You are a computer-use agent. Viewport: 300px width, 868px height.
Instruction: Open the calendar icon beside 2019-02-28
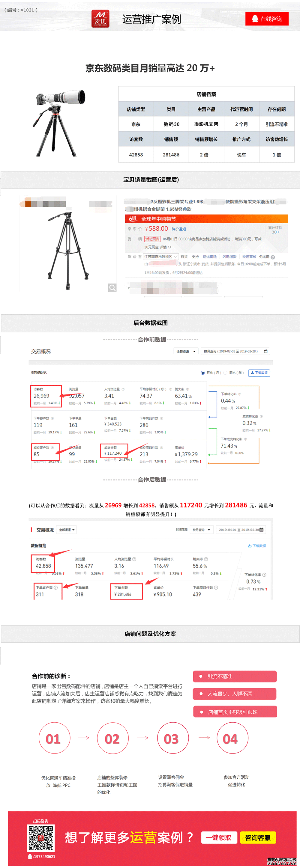[265, 352]
